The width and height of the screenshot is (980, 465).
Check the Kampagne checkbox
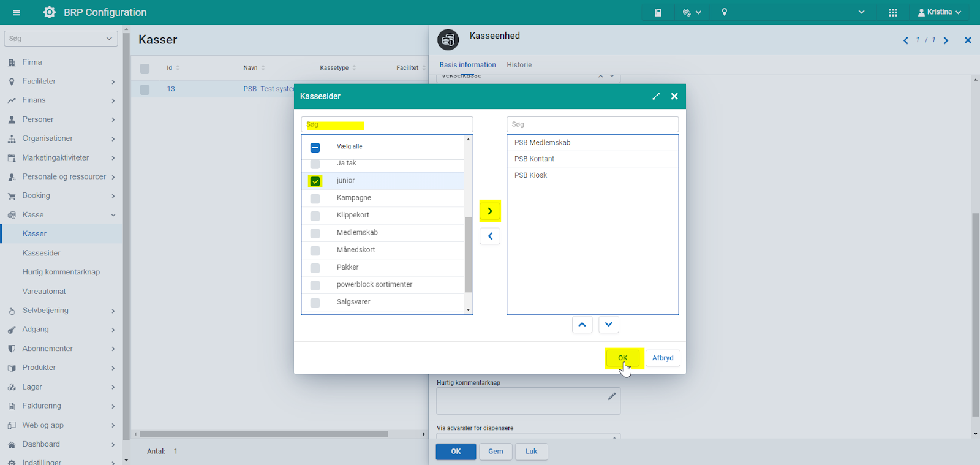(315, 198)
